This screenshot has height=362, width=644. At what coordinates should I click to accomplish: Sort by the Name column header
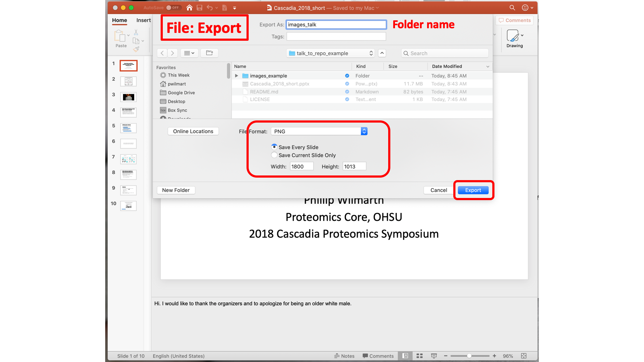pyautogui.click(x=292, y=66)
